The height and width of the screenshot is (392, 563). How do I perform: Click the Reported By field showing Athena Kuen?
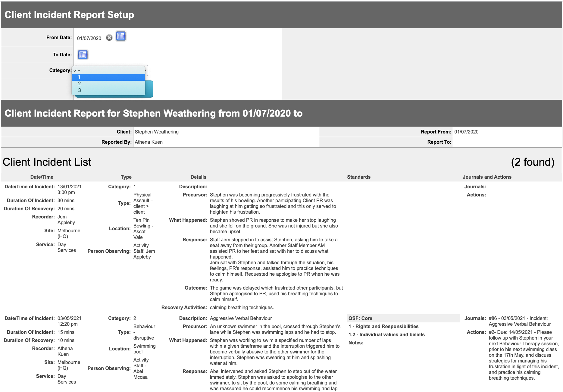point(226,142)
